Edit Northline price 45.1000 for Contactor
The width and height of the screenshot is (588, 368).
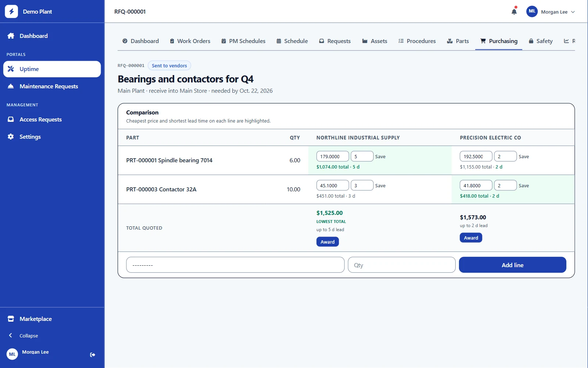tap(333, 185)
